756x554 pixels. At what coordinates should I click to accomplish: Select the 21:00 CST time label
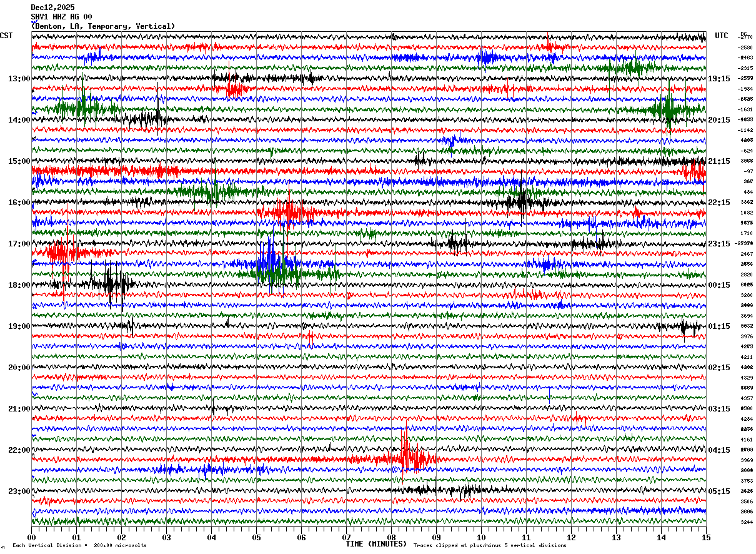click(x=19, y=409)
